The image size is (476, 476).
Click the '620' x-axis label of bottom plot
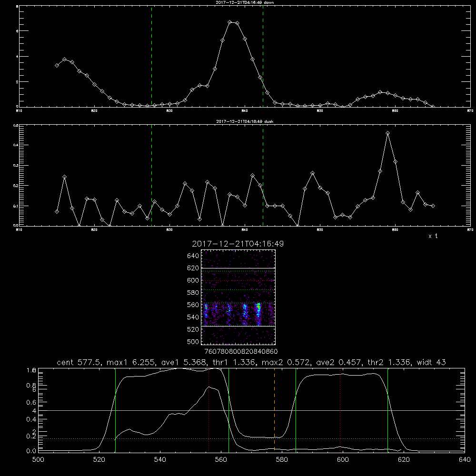(x=404, y=460)
